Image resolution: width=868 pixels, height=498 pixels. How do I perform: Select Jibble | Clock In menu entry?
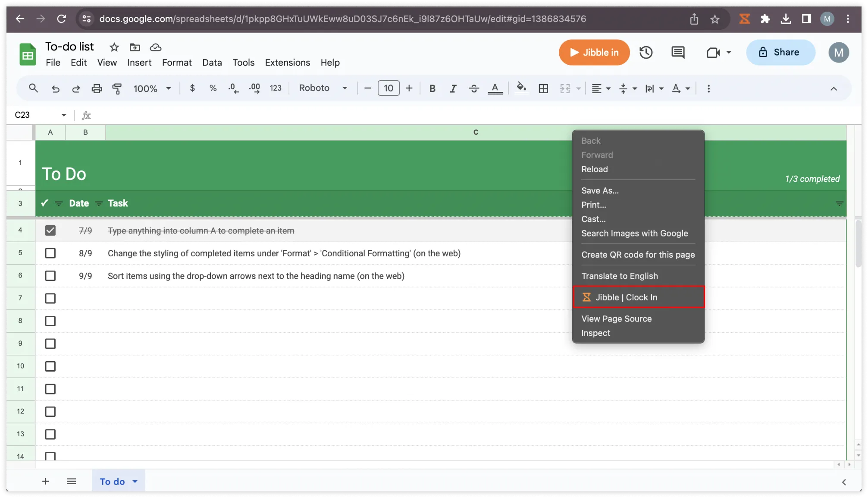pyautogui.click(x=638, y=297)
